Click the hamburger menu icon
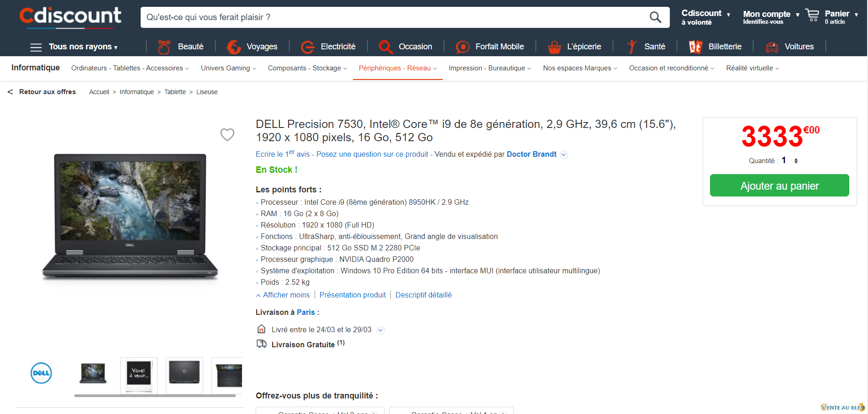 pyautogui.click(x=36, y=47)
